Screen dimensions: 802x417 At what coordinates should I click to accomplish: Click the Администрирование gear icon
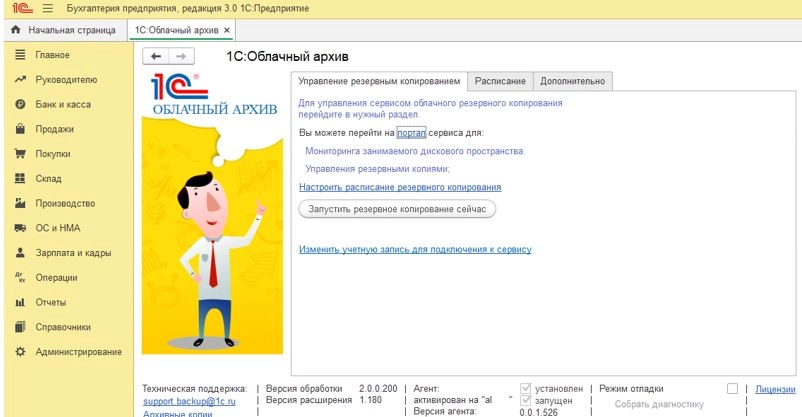20,352
